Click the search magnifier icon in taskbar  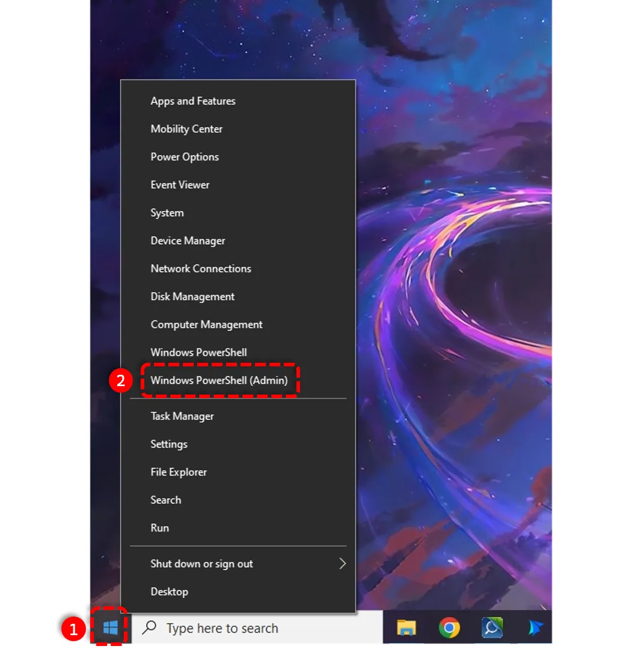pos(149,627)
